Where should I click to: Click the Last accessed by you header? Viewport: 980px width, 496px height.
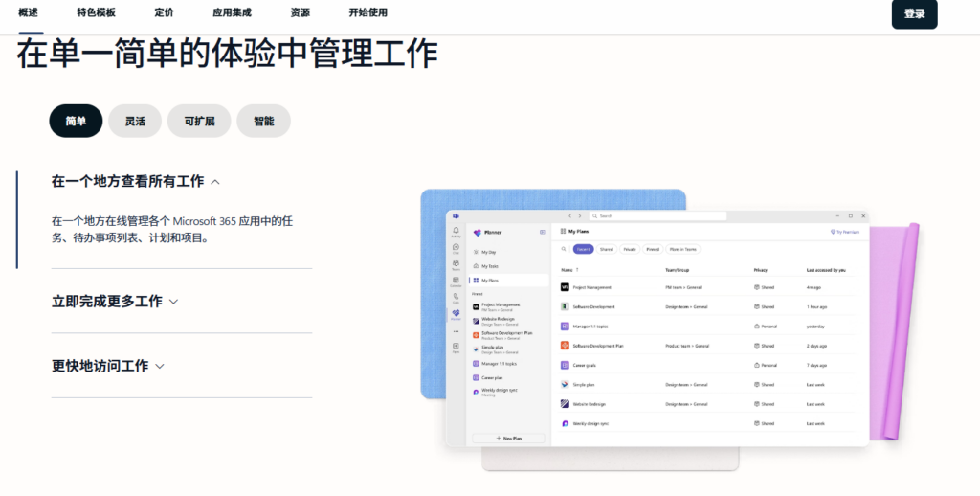(x=826, y=270)
